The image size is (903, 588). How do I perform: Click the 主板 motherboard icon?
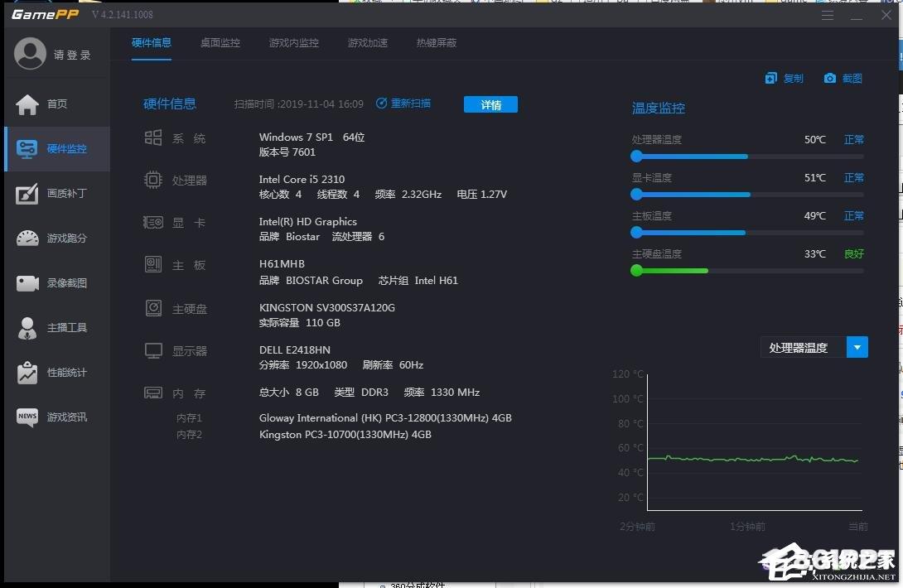pos(153,264)
